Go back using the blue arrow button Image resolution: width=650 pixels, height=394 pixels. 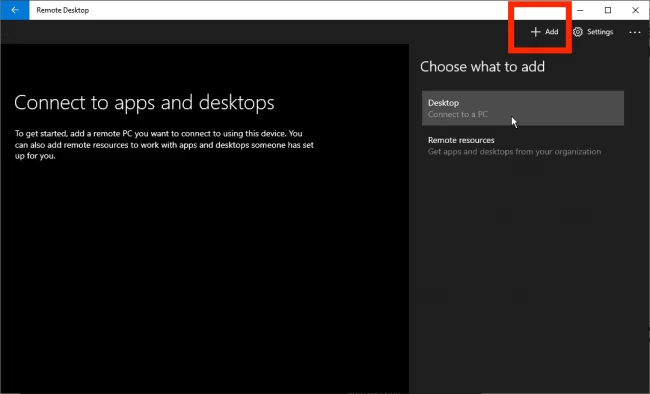[x=15, y=10]
